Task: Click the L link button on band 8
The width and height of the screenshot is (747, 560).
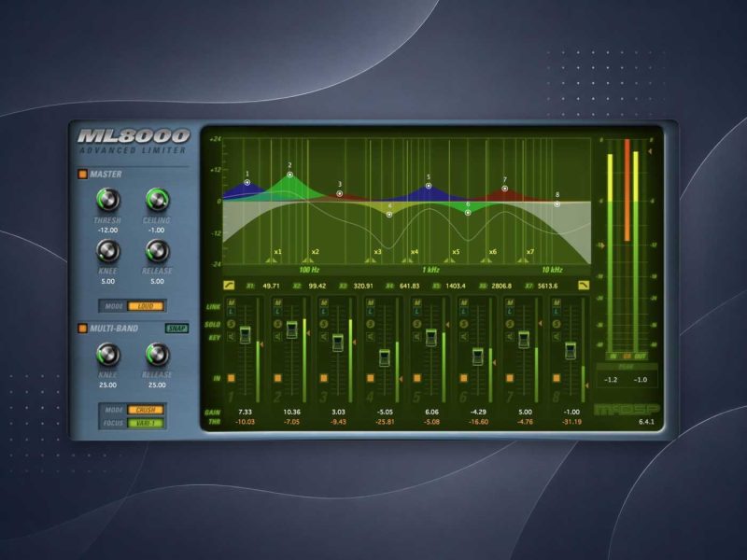Action: click(557, 312)
